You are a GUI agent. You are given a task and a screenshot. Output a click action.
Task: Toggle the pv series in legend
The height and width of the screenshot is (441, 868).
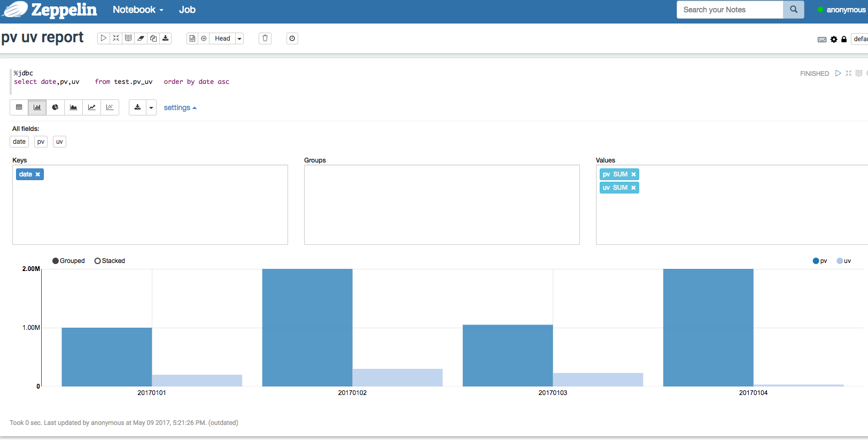[820, 261]
